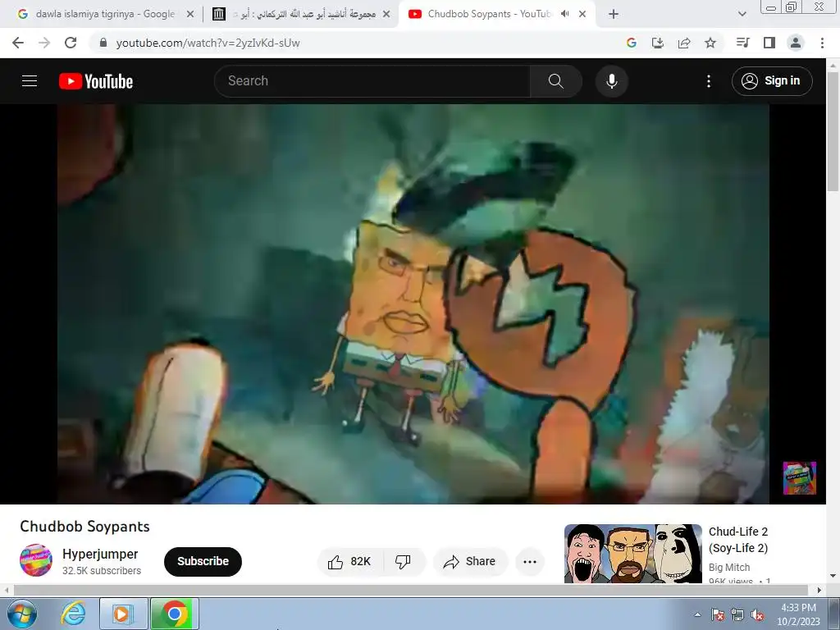Reload the current page

click(71, 43)
